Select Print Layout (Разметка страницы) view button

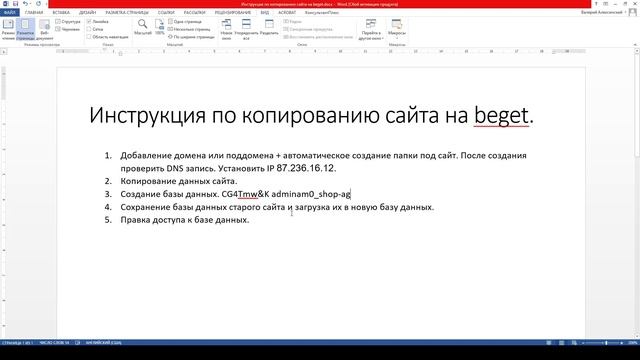click(25, 29)
